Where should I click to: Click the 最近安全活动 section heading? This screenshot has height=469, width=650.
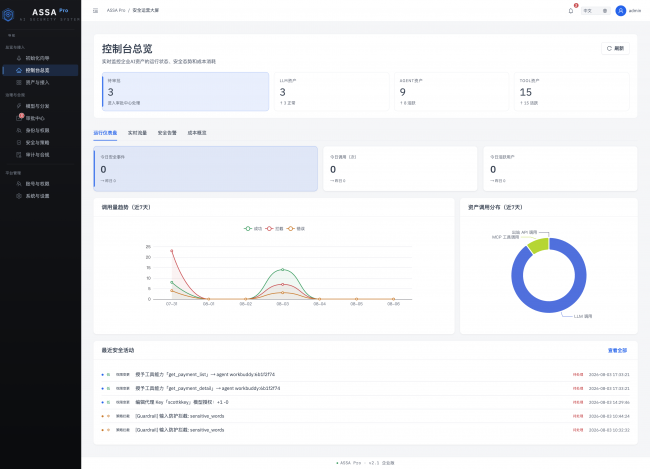tap(118, 350)
